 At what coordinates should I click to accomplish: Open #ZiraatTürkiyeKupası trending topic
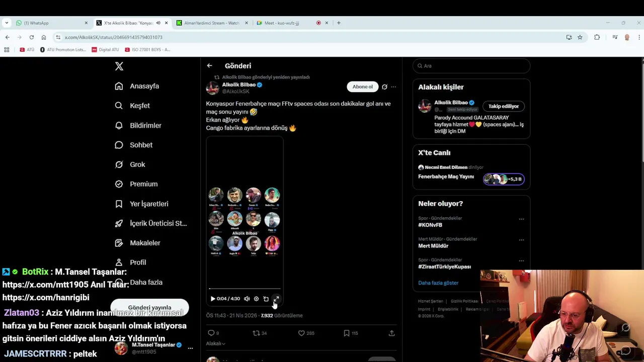tap(445, 266)
